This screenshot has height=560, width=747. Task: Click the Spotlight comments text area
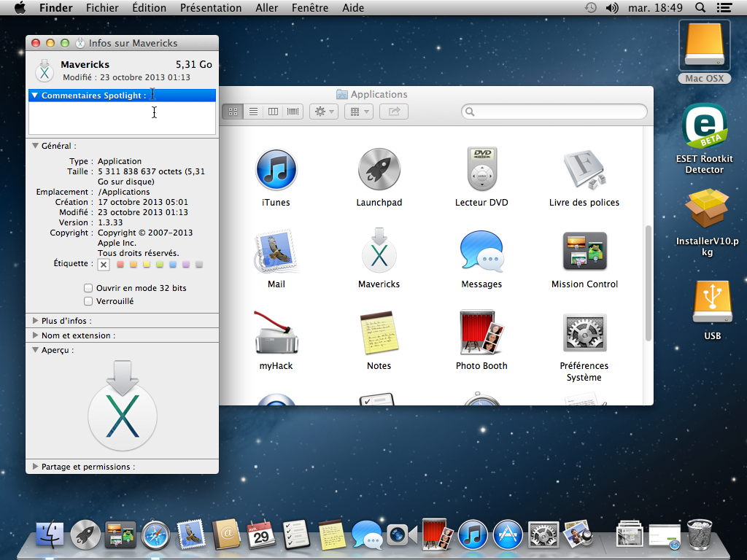coord(123,118)
